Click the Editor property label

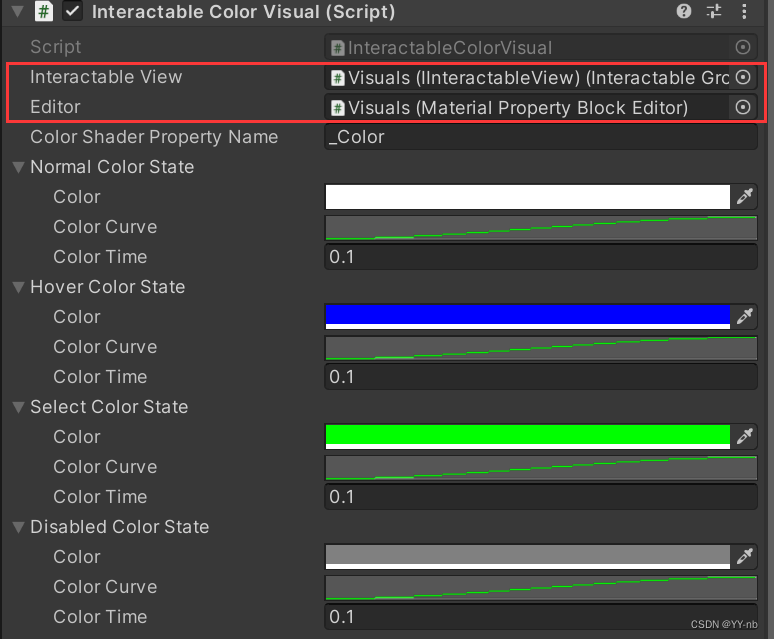[x=55, y=107]
